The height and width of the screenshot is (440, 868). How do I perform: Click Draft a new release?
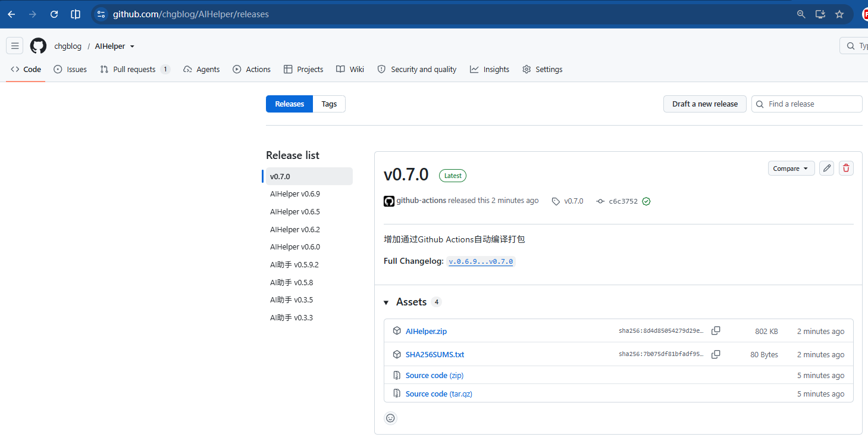[x=705, y=104]
